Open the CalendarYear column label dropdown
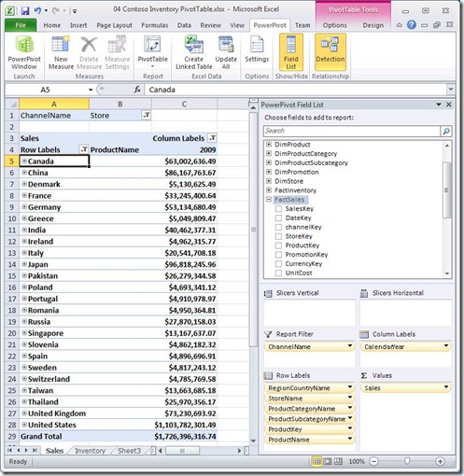Screen dimensions: 464x476 pyautogui.click(x=446, y=346)
